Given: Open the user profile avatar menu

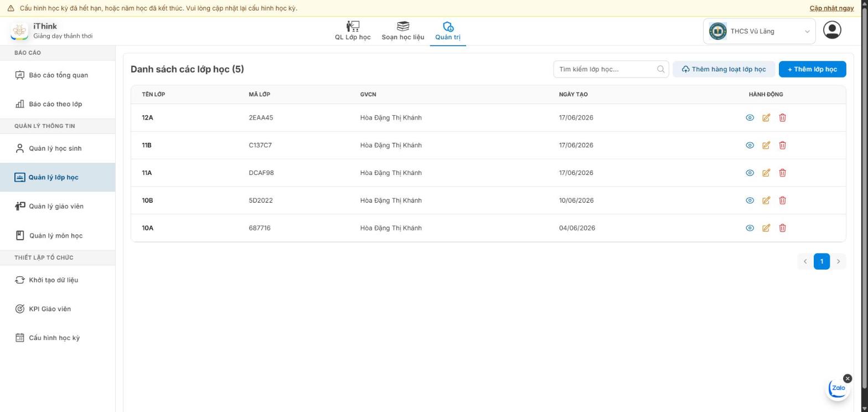Looking at the screenshot, I should 832,30.
